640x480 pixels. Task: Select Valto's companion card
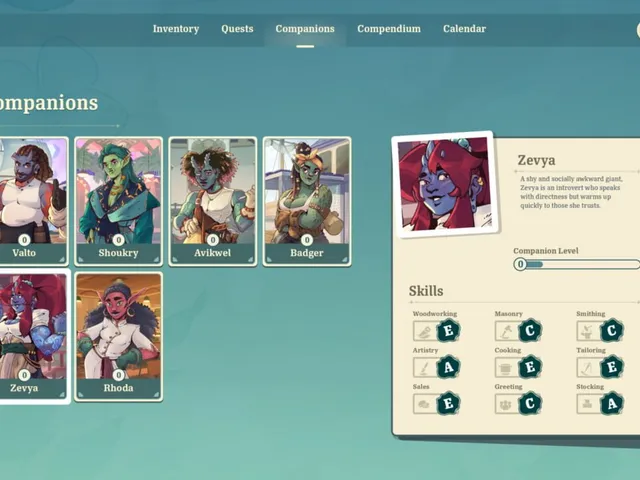coord(33,201)
